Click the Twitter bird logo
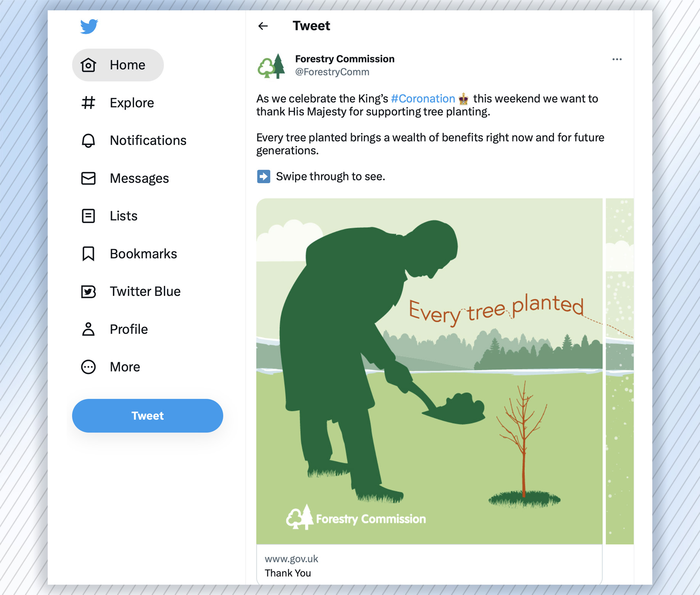The image size is (700, 595). click(89, 26)
